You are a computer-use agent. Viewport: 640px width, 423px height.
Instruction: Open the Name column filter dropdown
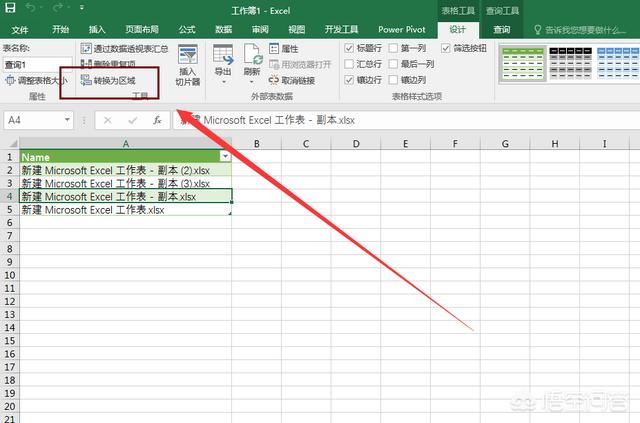[225, 156]
